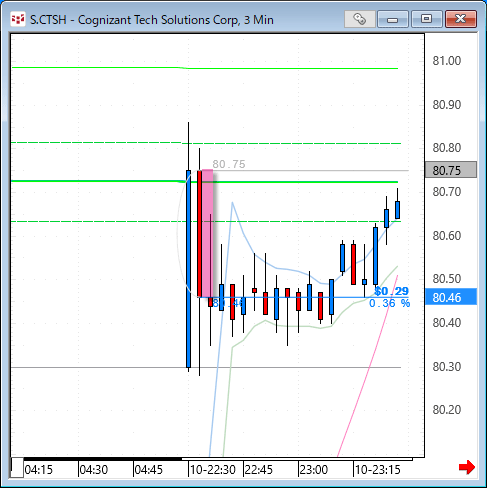The height and width of the screenshot is (488, 487).
Task: Click the 23:00 time axis label
Action: tap(314, 470)
